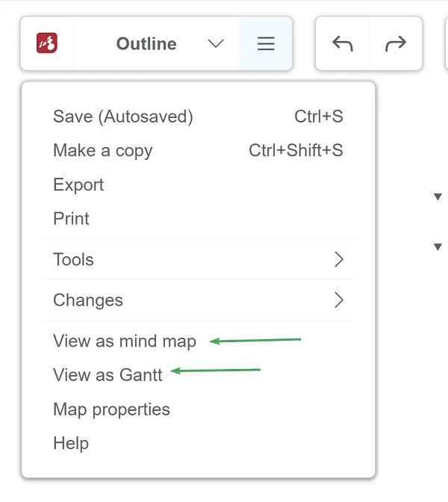
Task: Collapse the lower outline triangle on the right
Action: (438, 247)
